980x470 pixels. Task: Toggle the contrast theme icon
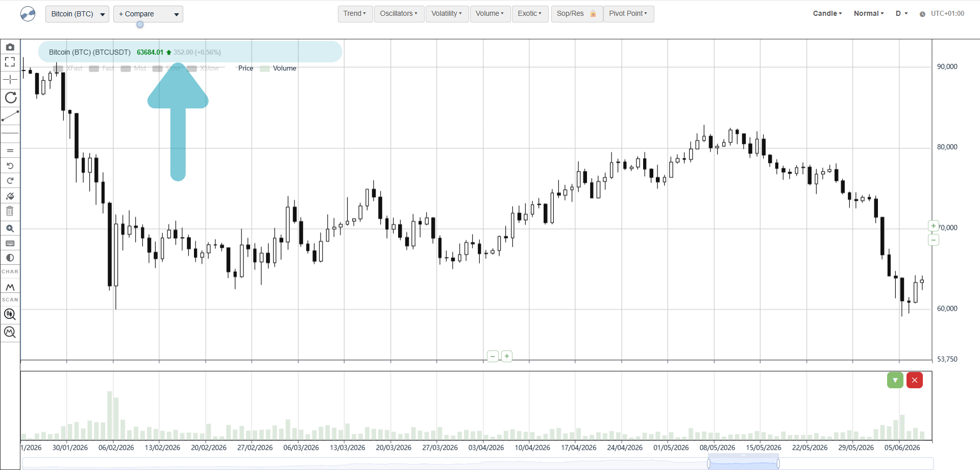pyautogui.click(x=10, y=258)
